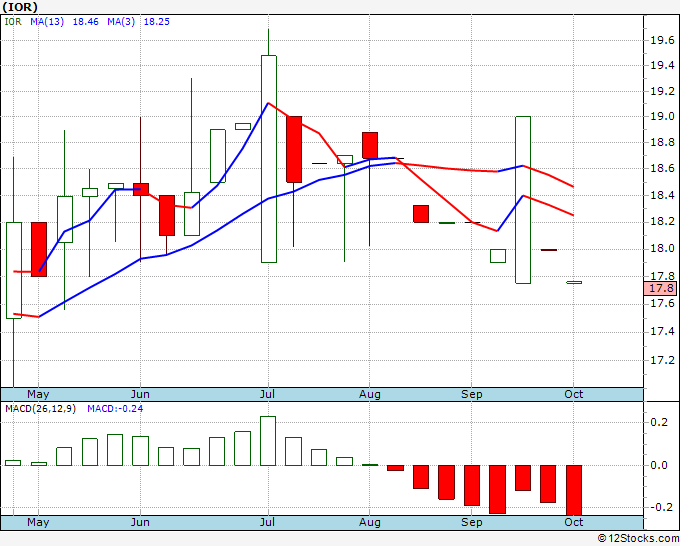Image resolution: width=680 pixels, height=546 pixels.
Task: Click the 19.6 price axis label
Action: point(662,40)
